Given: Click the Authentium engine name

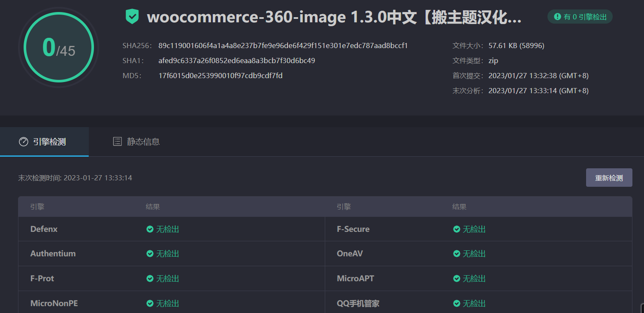Looking at the screenshot, I should coord(53,254).
